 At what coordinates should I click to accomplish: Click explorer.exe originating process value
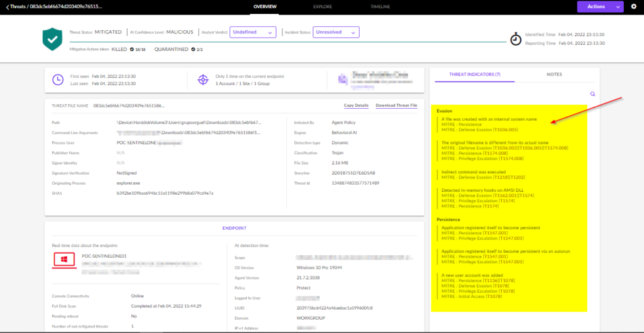click(128, 183)
